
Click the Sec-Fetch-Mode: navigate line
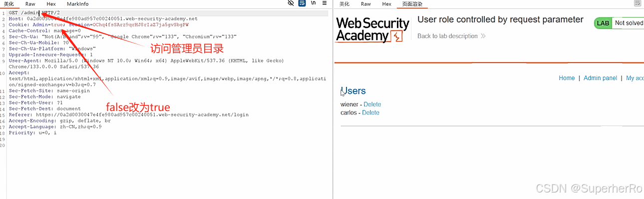coord(44,96)
